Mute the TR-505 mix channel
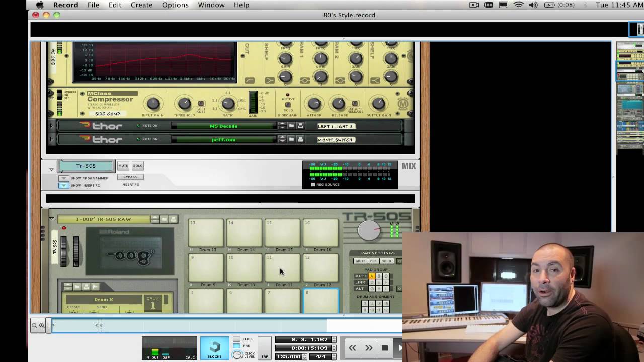Viewport: 644px width, 362px height. coord(123,166)
